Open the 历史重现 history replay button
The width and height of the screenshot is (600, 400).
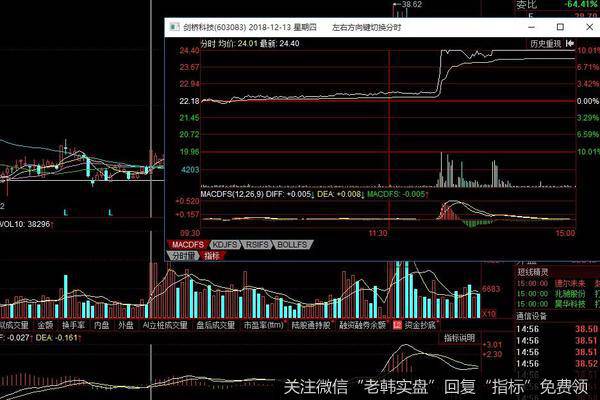click(x=546, y=44)
